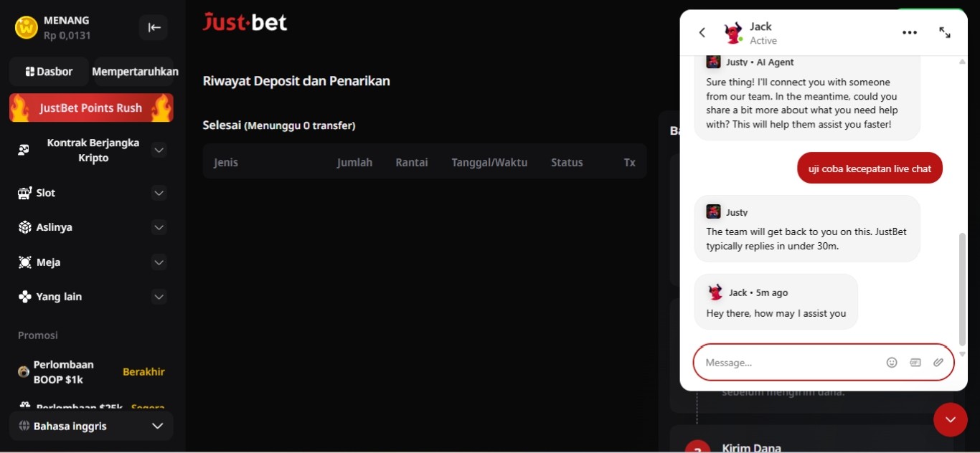The width and height of the screenshot is (980, 453).
Task: Click Jack's small avatar beside '5m ago'
Action: [x=715, y=292]
